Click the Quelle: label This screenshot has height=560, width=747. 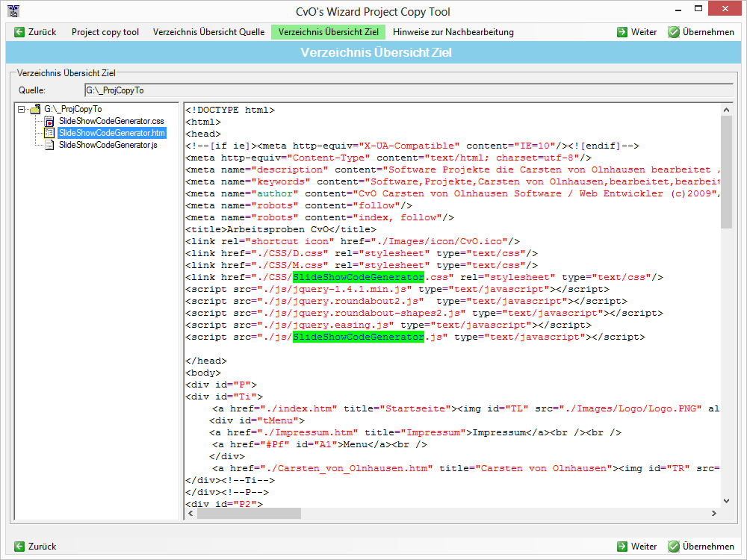[32, 90]
